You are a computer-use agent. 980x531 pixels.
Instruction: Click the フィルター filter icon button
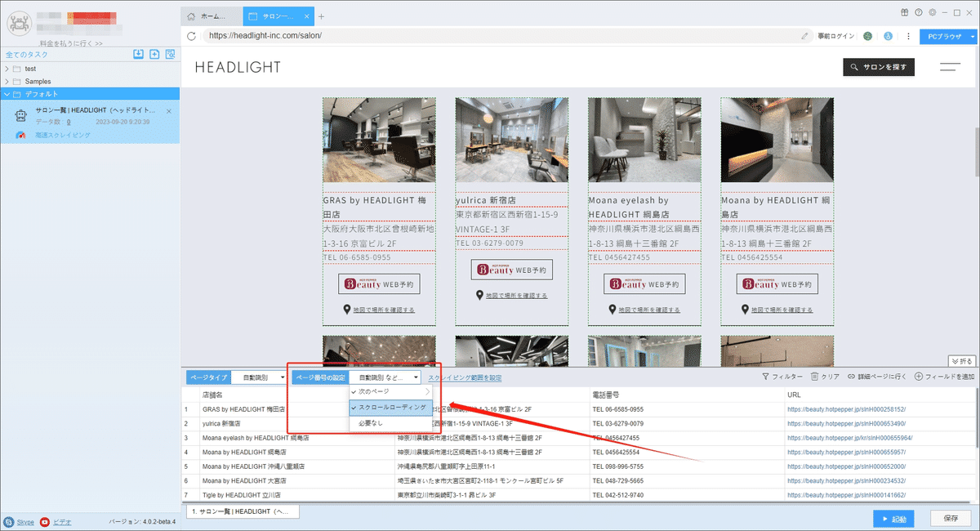coord(782,377)
